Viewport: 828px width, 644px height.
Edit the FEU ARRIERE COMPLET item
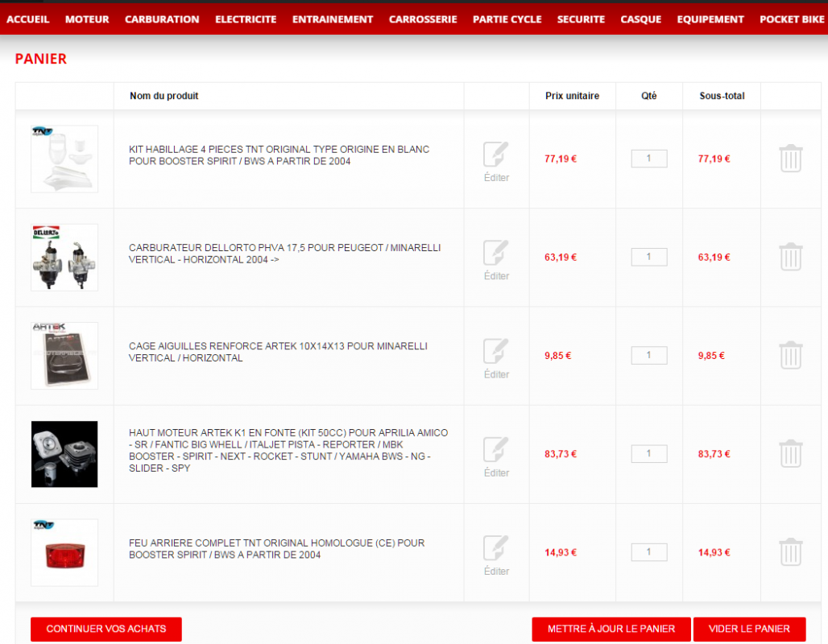[x=496, y=555]
